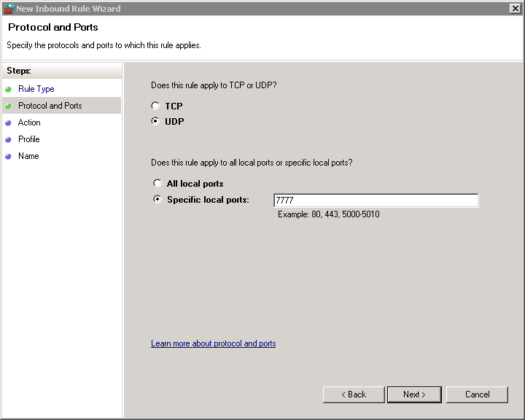Click the blue bullet beside Action step
Image resolution: width=525 pixels, height=420 pixels.
pyautogui.click(x=8, y=122)
